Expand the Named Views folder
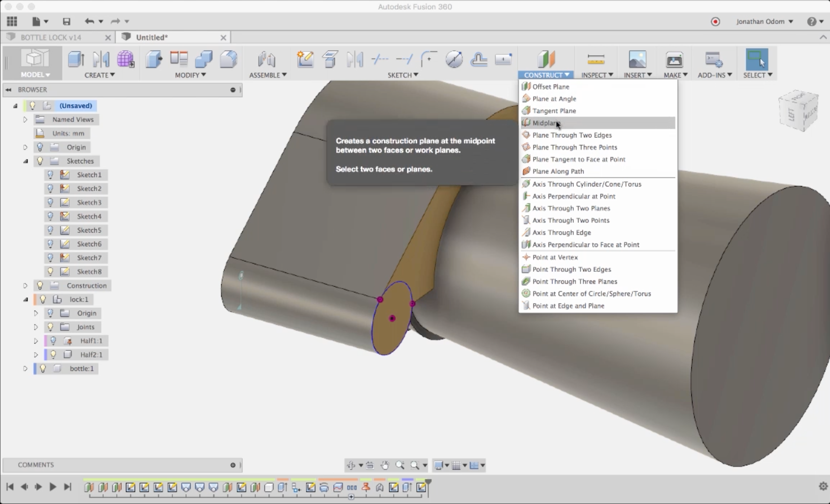The width and height of the screenshot is (830, 504). point(25,119)
